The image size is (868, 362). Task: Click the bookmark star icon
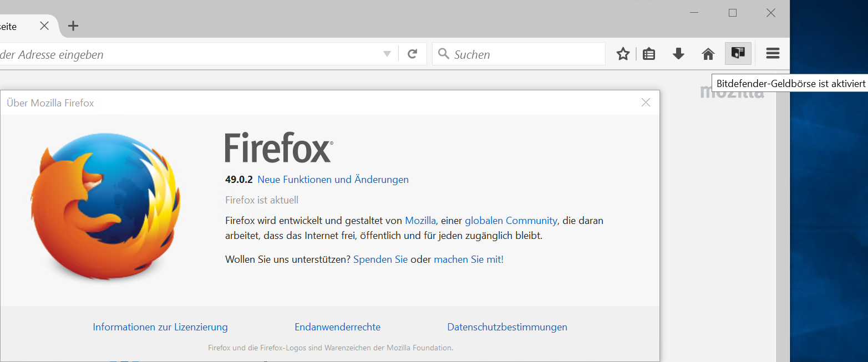(623, 54)
